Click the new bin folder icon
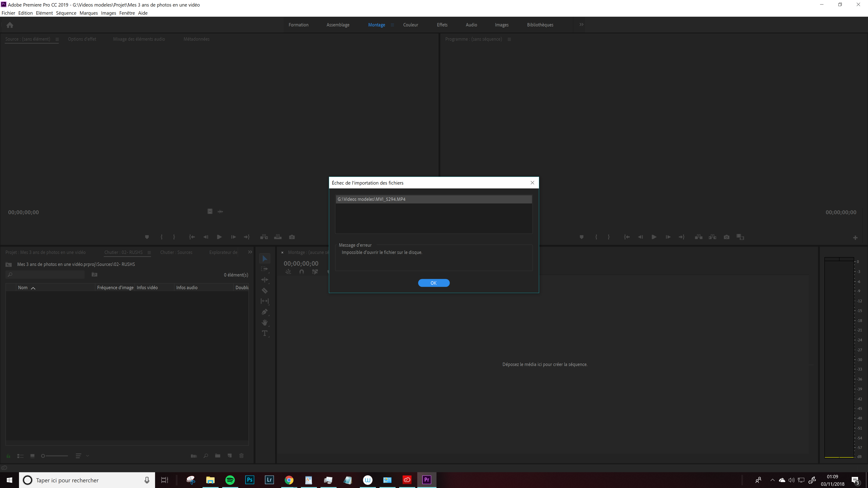 pyautogui.click(x=218, y=456)
